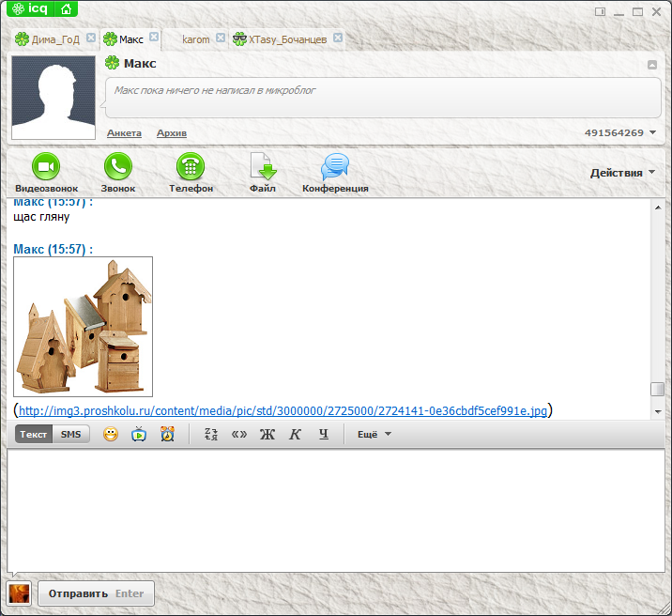
Task: Click the flower status icon beside Макс name
Action: (113, 63)
